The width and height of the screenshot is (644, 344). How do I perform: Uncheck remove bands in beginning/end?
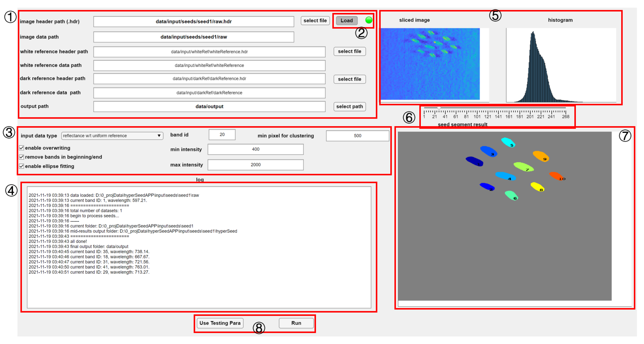[22, 157]
